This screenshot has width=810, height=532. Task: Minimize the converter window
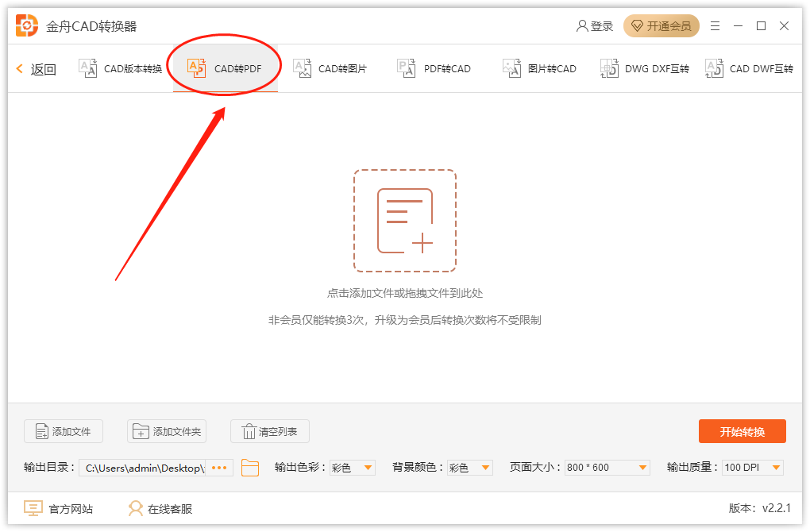point(739,26)
